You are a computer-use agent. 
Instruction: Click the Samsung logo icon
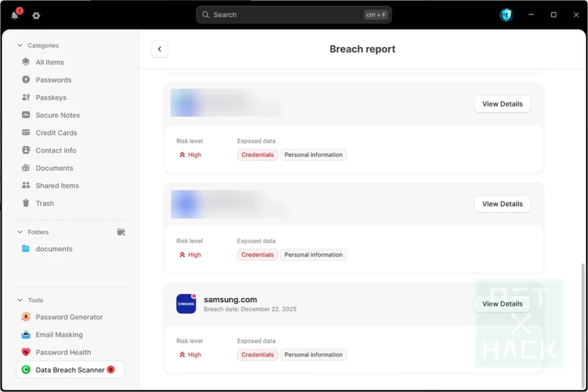(x=186, y=304)
